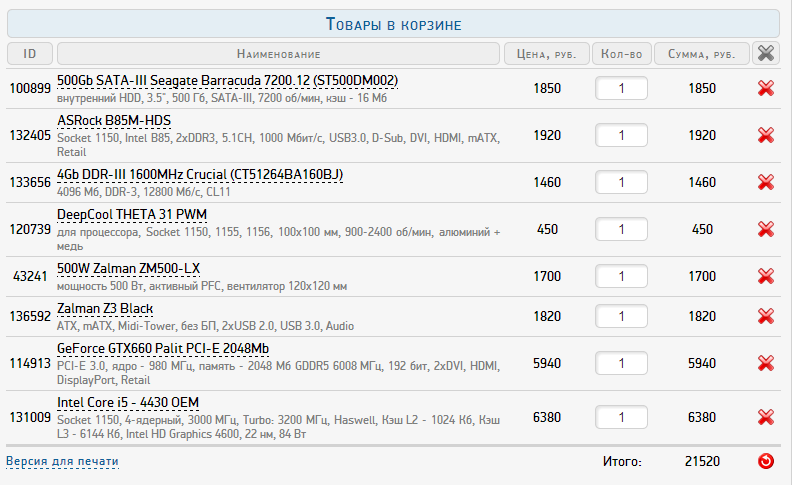The width and height of the screenshot is (800, 485).
Task: Focus quantity field for Zalman Z3 Black
Action: (x=621, y=316)
